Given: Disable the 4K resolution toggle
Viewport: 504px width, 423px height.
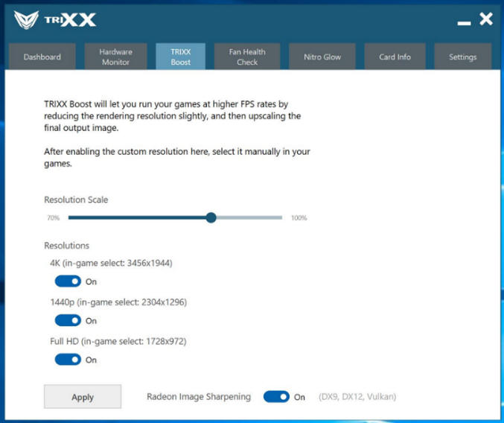Looking at the screenshot, I should click(x=68, y=282).
